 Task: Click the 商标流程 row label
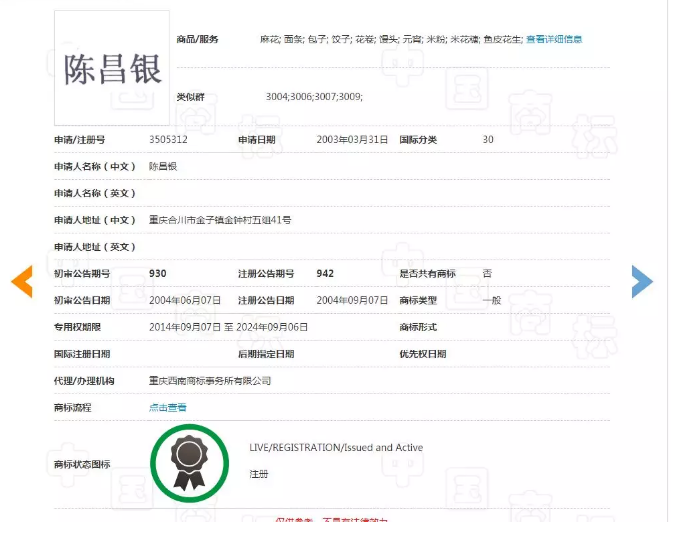72,408
